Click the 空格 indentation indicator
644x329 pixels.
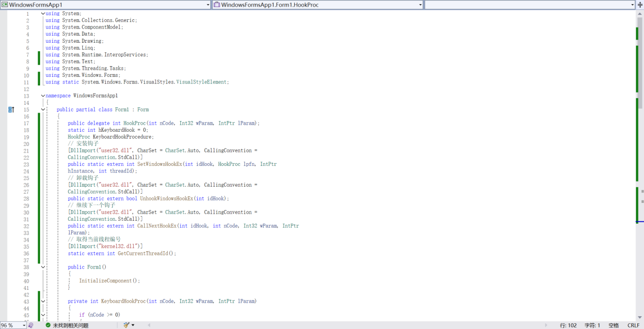click(x=614, y=325)
